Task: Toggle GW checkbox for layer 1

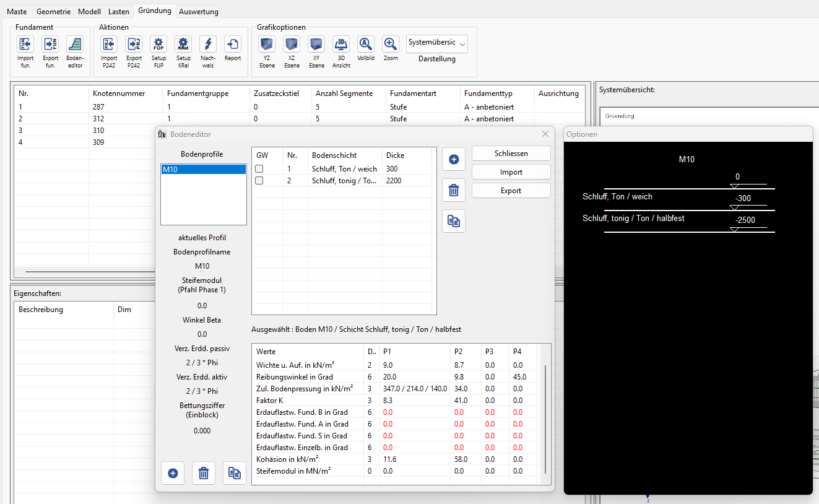Action: click(259, 169)
